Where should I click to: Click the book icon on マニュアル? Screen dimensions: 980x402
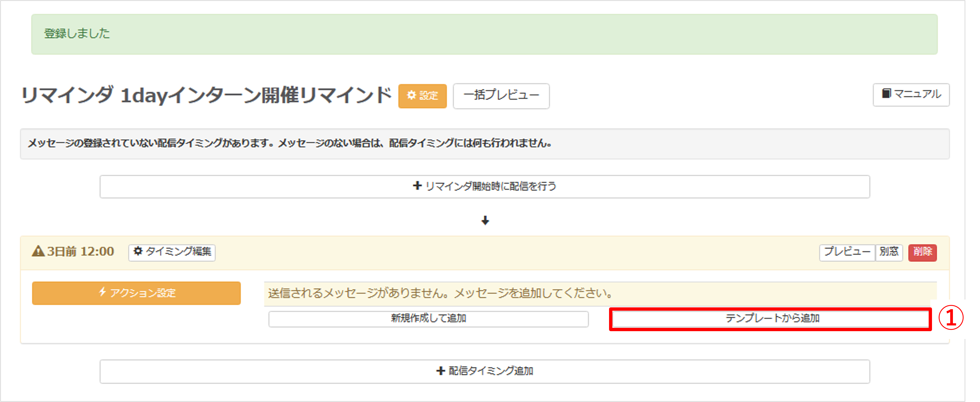coord(886,94)
